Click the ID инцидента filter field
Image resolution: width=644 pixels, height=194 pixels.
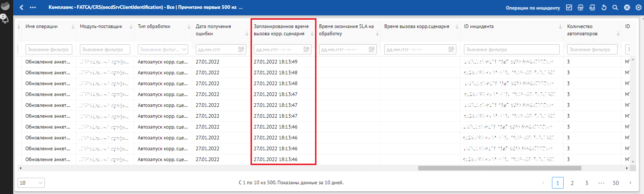click(511, 49)
